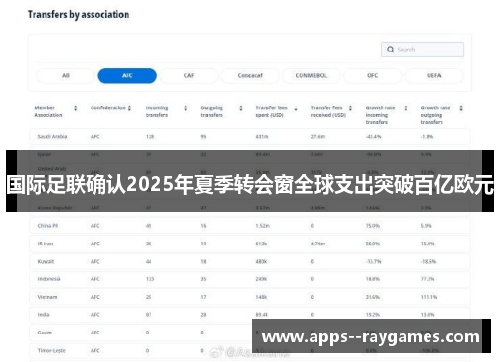The height and width of the screenshot is (362, 500).
Task: Sort by Confederation column arrows
Action: [129, 108]
